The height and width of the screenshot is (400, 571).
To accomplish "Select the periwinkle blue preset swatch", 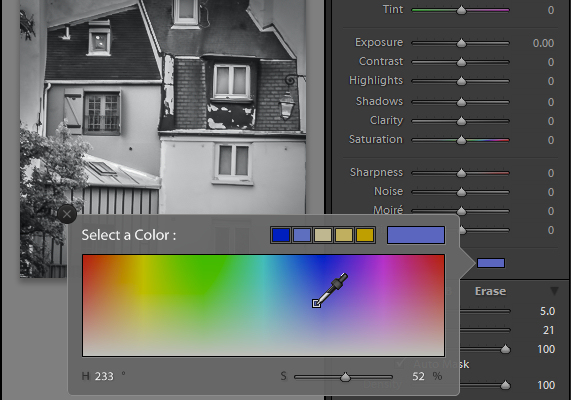I will pos(302,235).
